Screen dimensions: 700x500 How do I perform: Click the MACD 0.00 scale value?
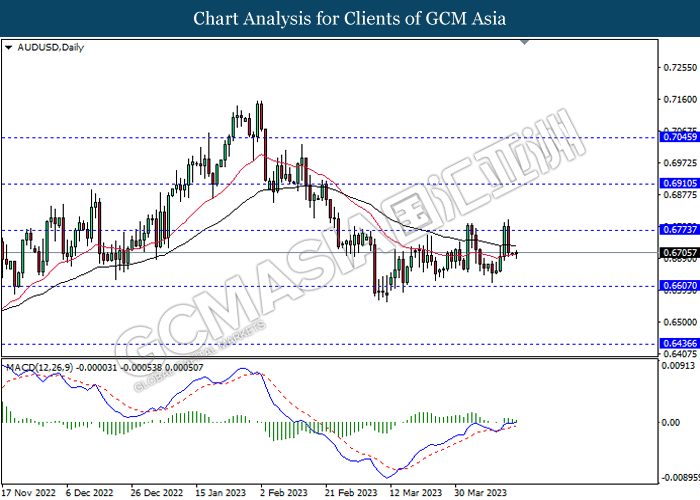coord(671,422)
